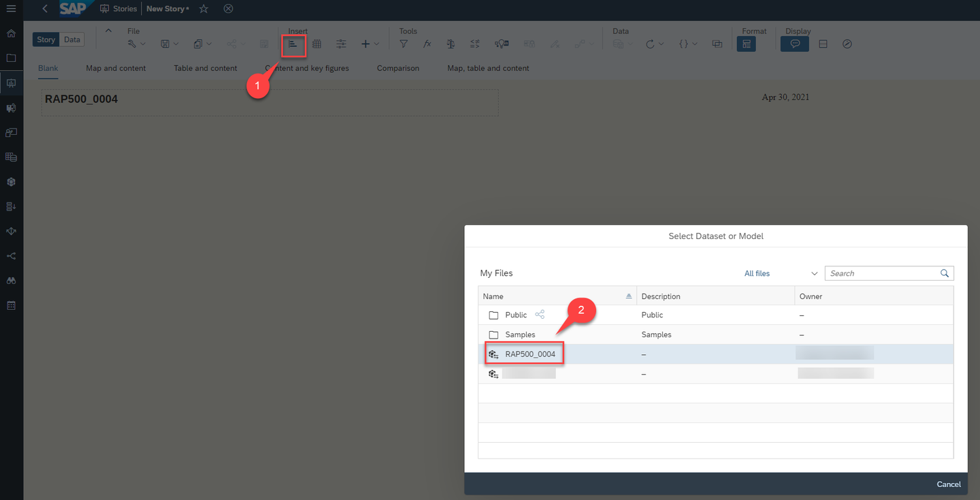Select the RAP500_0004 model row

click(x=716, y=354)
